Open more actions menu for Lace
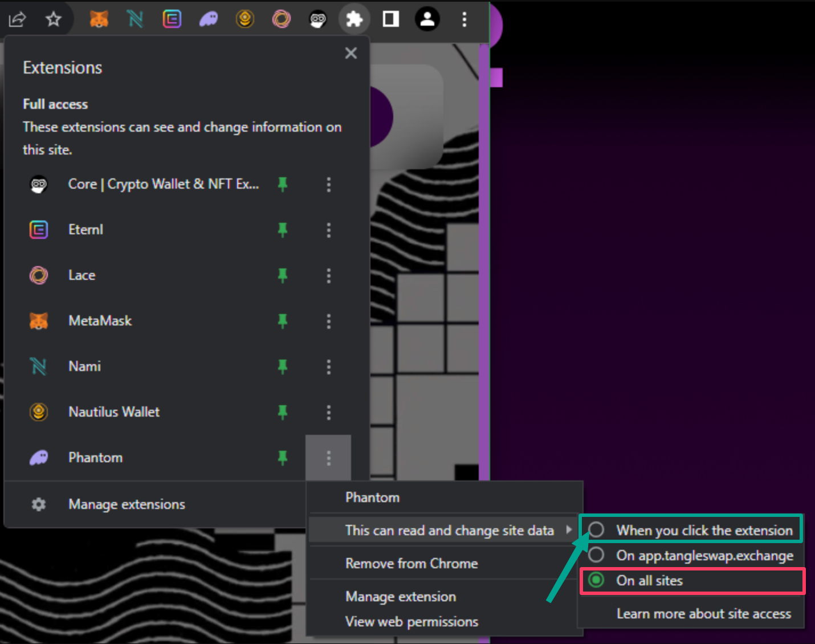This screenshot has height=644, width=815. pos(328,275)
